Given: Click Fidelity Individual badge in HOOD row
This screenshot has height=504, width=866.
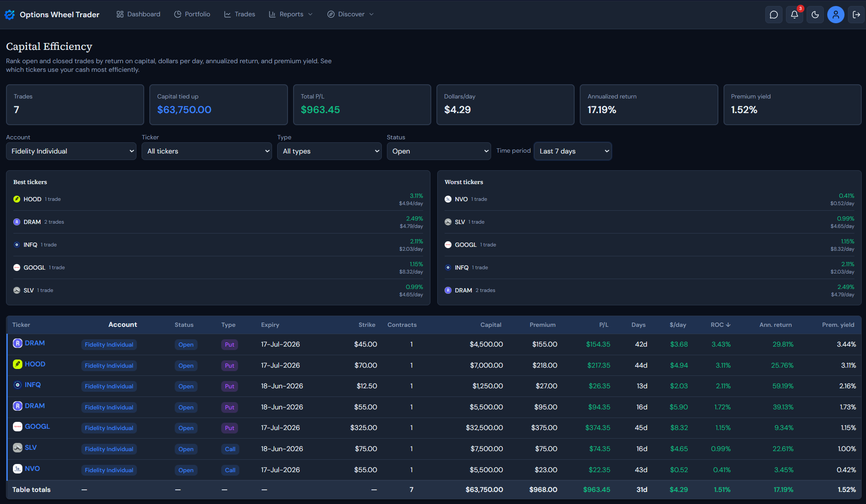Looking at the screenshot, I should pyautogui.click(x=109, y=366).
